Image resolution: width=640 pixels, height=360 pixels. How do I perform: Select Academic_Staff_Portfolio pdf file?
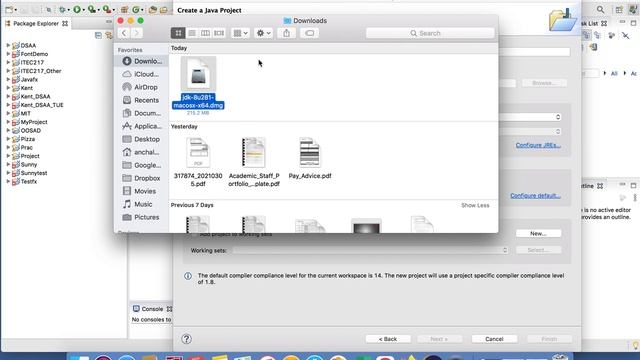(254, 162)
